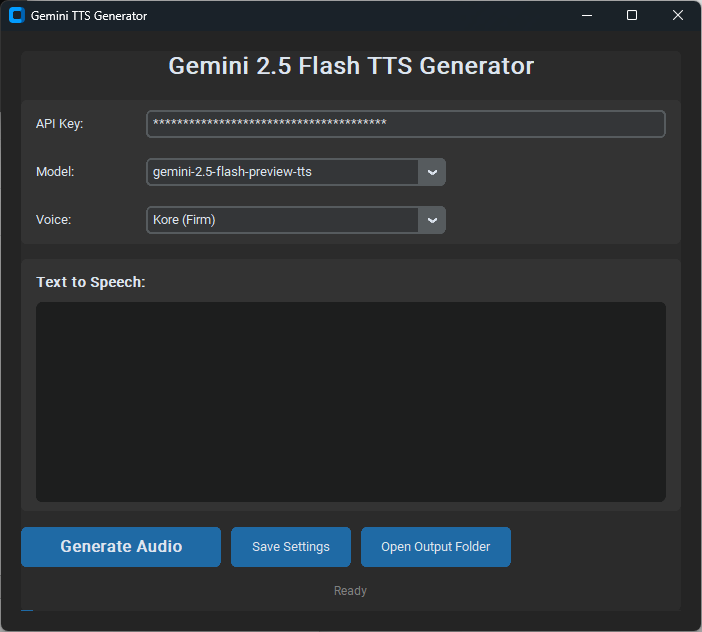Focus the Text to Speech text area
Screen dimensions: 702x632
[x=350, y=401]
